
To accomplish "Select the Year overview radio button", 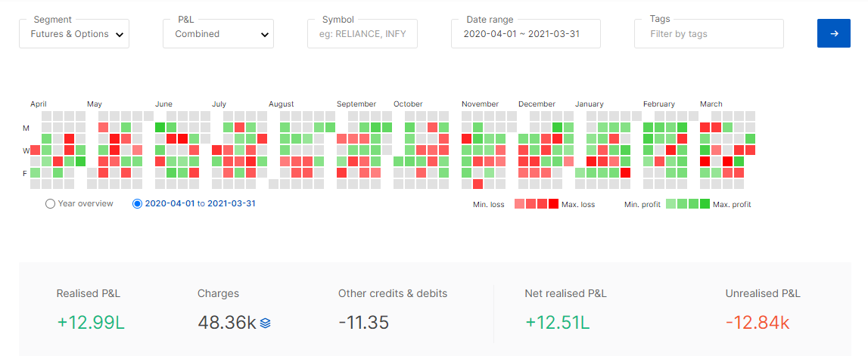I will (x=50, y=203).
